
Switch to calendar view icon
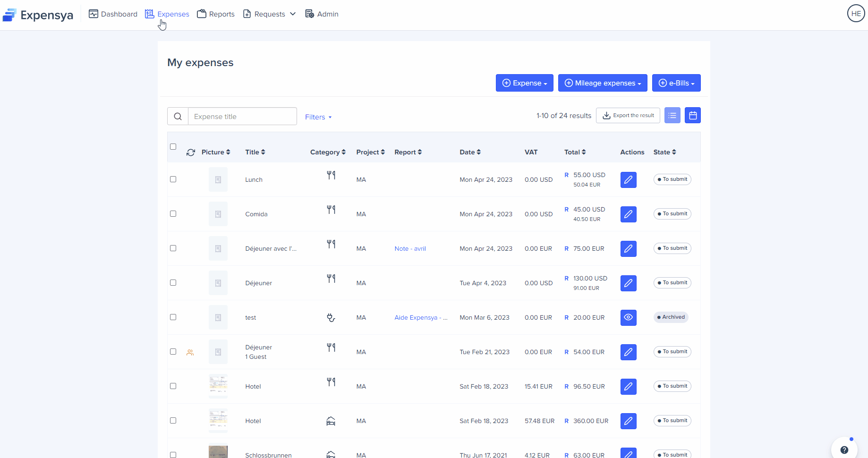coord(692,115)
